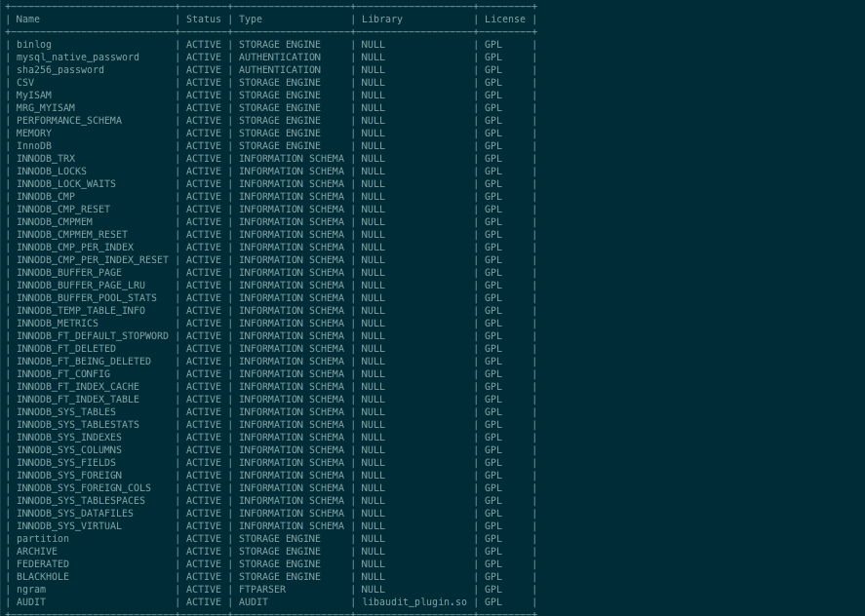Click the 'INNODB_SYS_FOREIGN' name cell
This screenshot has width=865, height=616.
(x=69, y=476)
